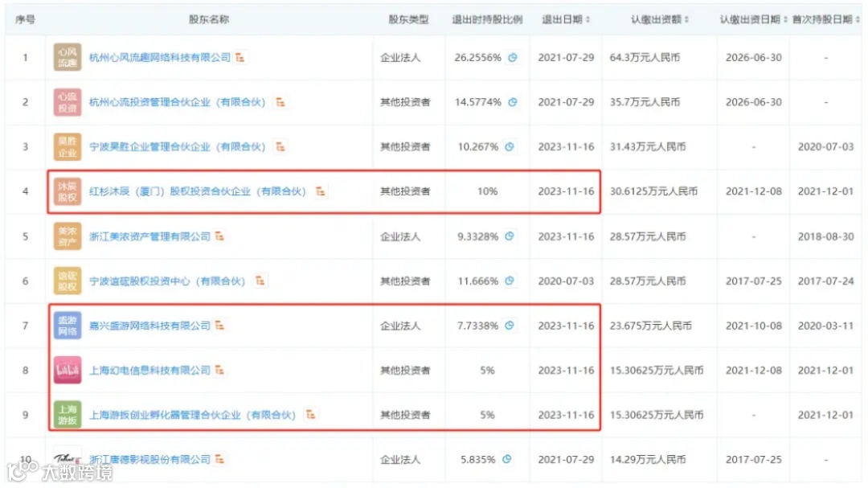Select the 30.6125万元人民币 cell
Screen dimensions: 868x488
(653, 191)
